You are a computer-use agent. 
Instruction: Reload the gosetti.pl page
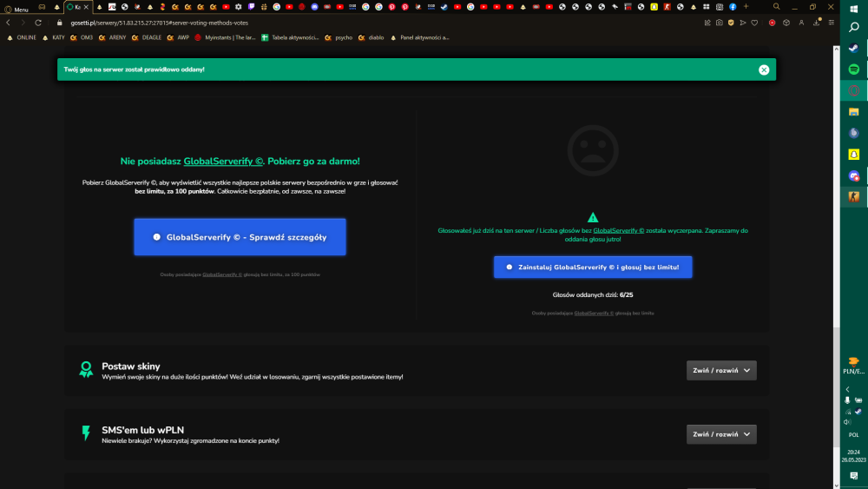pyautogui.click(x=38, y=23)
